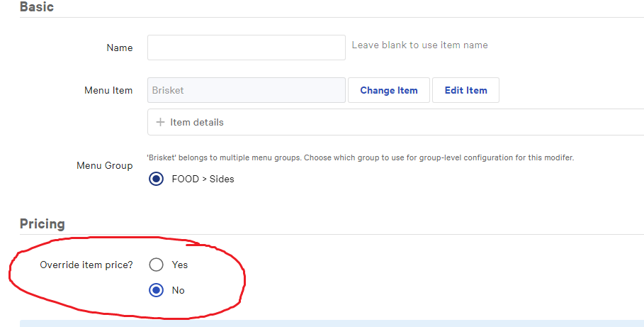The height and width of the screenshot is (327, 644).
Task: Click the "FOOD > Sides" label text
Action: coord(203,179)
